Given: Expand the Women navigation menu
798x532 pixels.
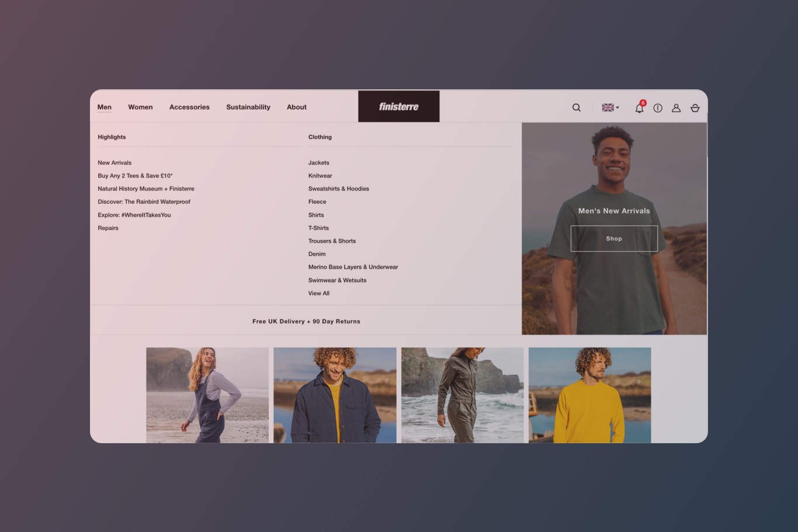Looking at the screenshot, I should point(140,107).
